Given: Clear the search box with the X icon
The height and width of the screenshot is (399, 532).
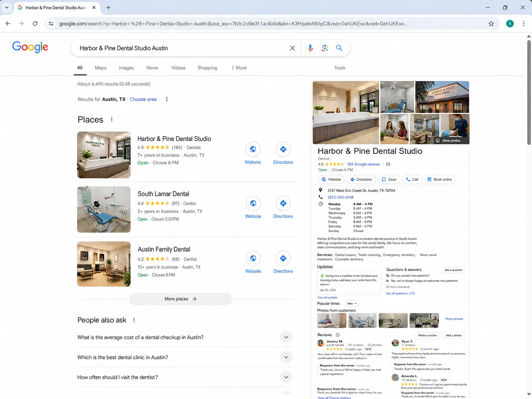Looking at the screenshot, I should coord(292,48).
